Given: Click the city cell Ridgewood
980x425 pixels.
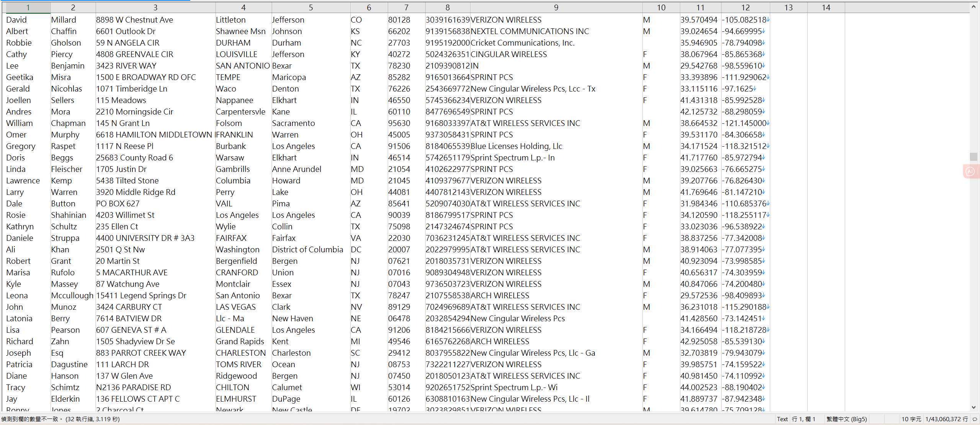Looking at the screenshot, I should (237, 376).
